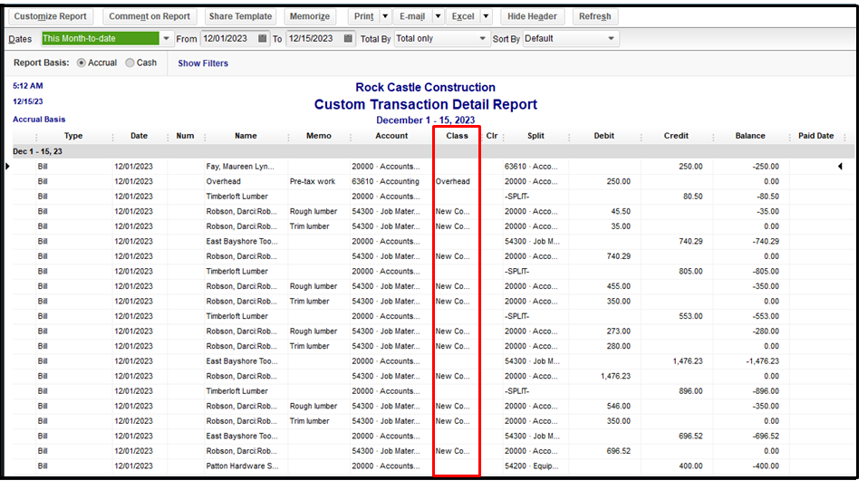Click Share Template button

pyautogui.click(x=240, y=16)
